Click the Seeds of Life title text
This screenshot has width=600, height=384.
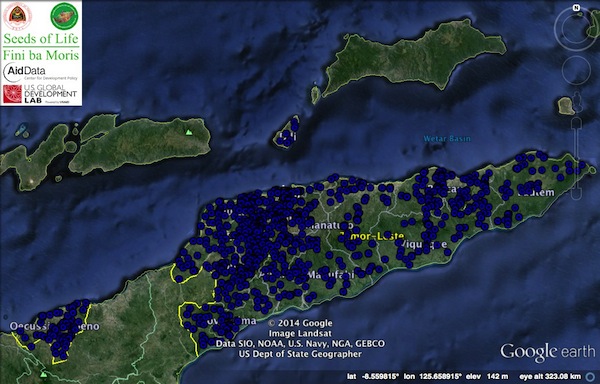point(41,39)
